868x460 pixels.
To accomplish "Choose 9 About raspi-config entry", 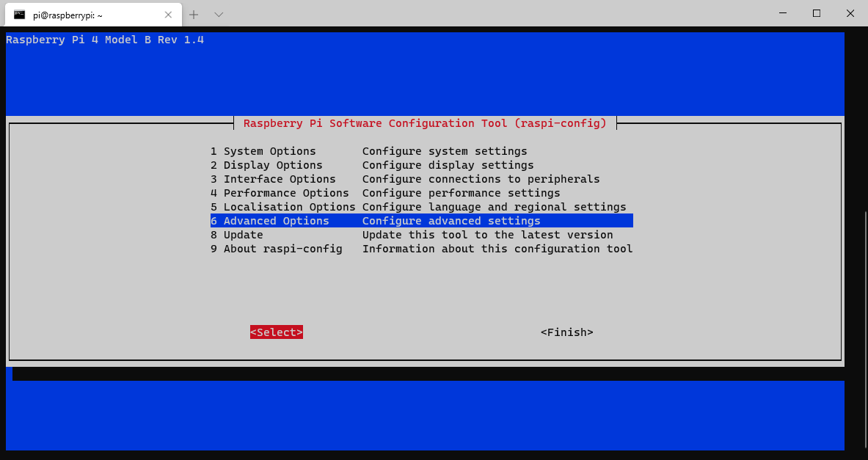I will point(421,249).
